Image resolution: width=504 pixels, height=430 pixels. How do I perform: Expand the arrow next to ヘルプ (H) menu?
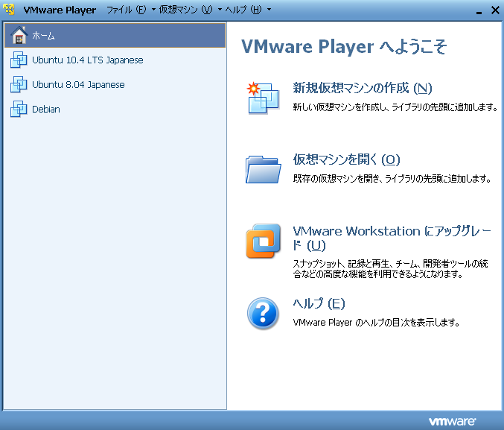click(269, 10)
